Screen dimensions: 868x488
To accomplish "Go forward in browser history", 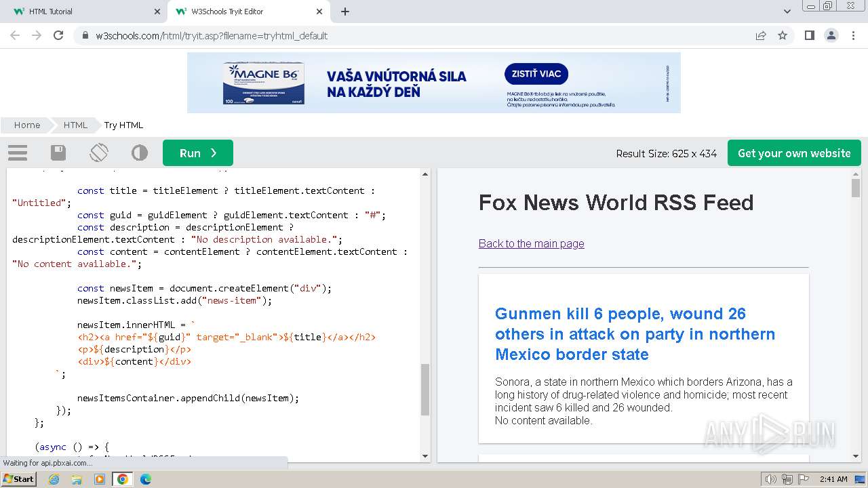I will point(37,35).
